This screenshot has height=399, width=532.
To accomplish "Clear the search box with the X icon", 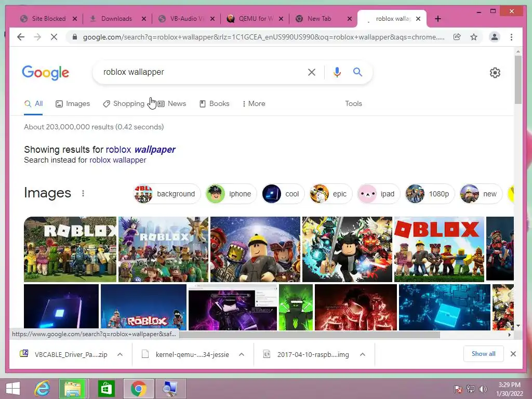I will coord(312,72).
